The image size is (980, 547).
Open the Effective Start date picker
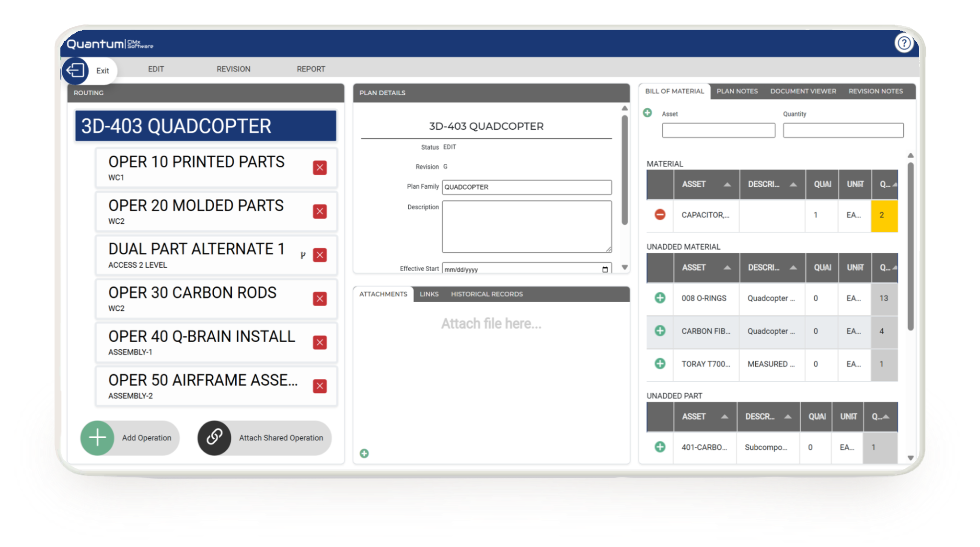tap(605, 269)
